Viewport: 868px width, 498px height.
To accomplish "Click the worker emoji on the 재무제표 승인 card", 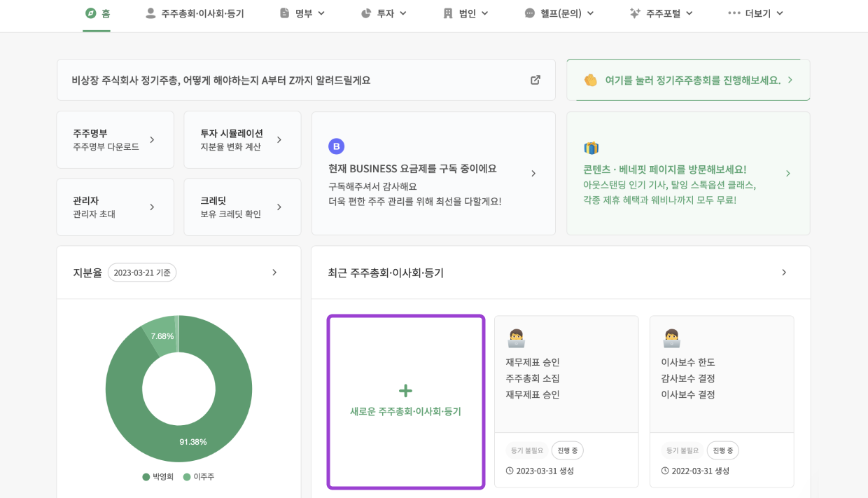I will click(516, 337).
